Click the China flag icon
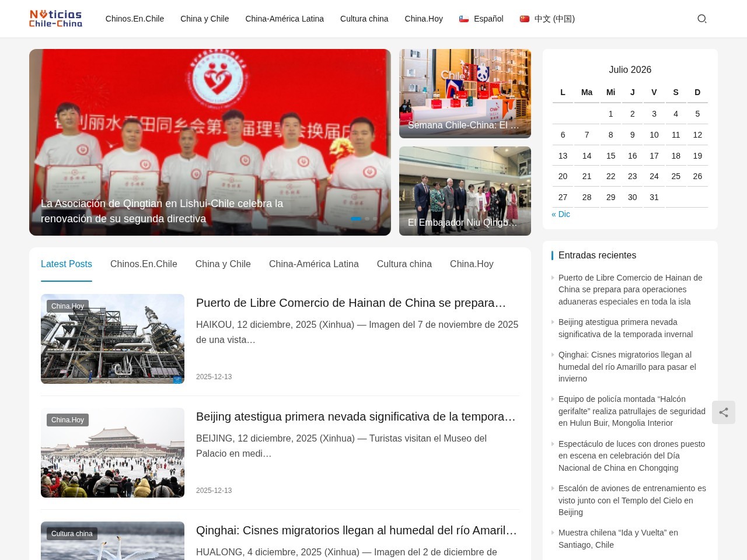 click(525, 19)
